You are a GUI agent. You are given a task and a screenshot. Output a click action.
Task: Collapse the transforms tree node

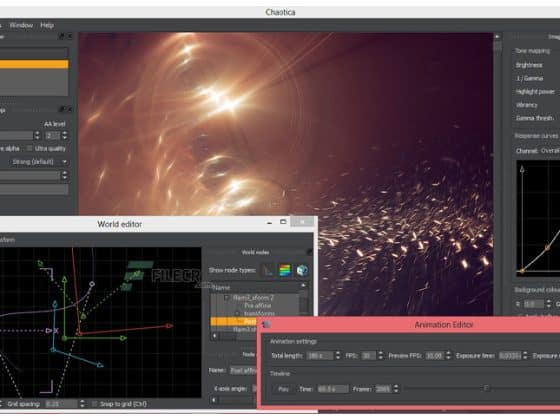coord(238,314)
